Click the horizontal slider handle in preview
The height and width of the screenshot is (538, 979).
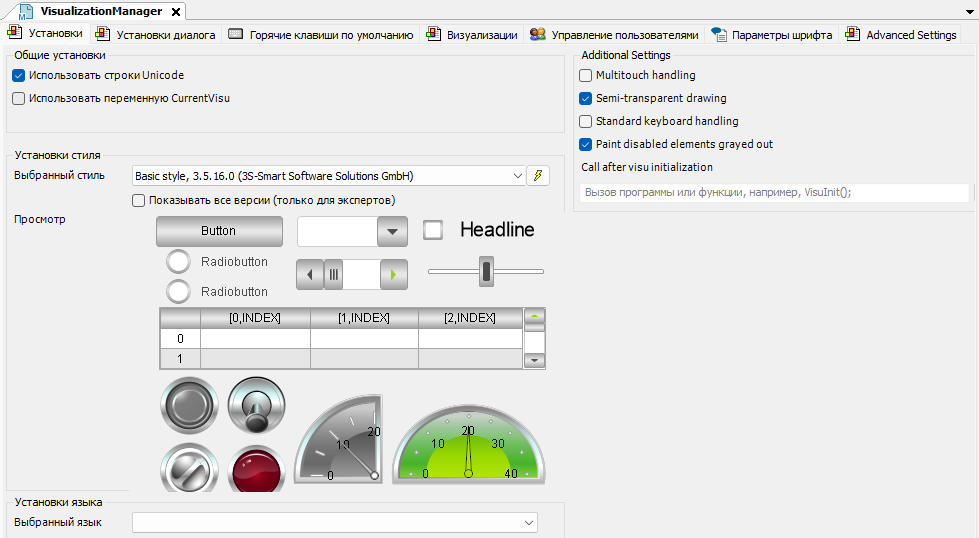click(x=486, y=271)
